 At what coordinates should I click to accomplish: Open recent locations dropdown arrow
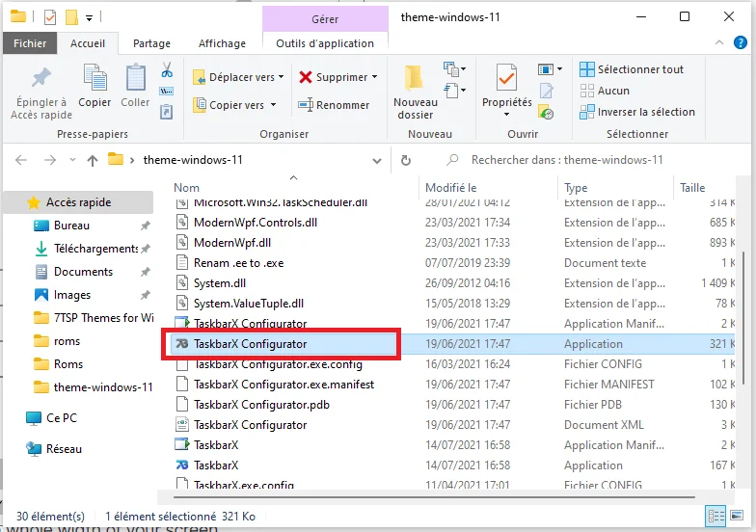tap(72, 160)
